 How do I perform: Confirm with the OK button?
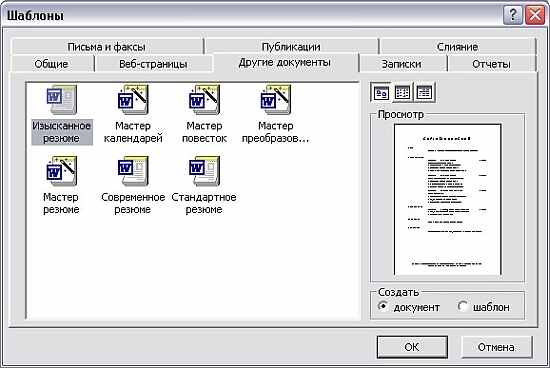point(412,347)
